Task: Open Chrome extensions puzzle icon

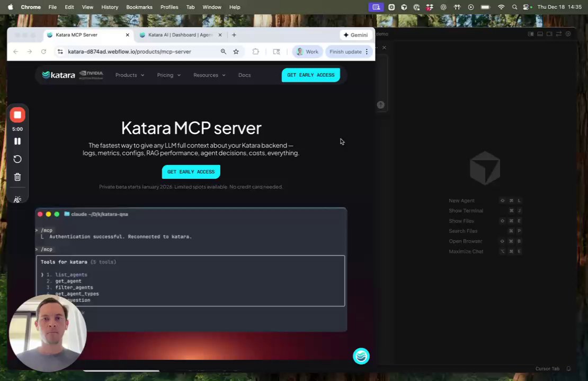Action: [255, 52]
